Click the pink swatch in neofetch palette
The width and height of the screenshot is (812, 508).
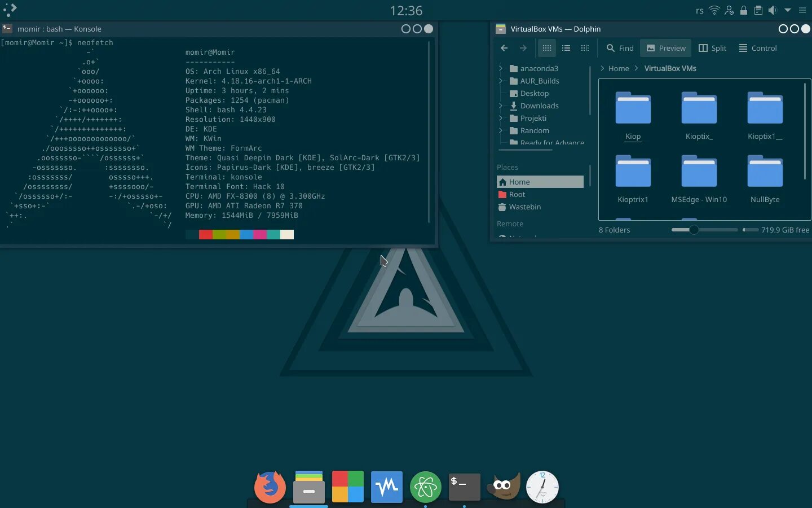[260, 234]
